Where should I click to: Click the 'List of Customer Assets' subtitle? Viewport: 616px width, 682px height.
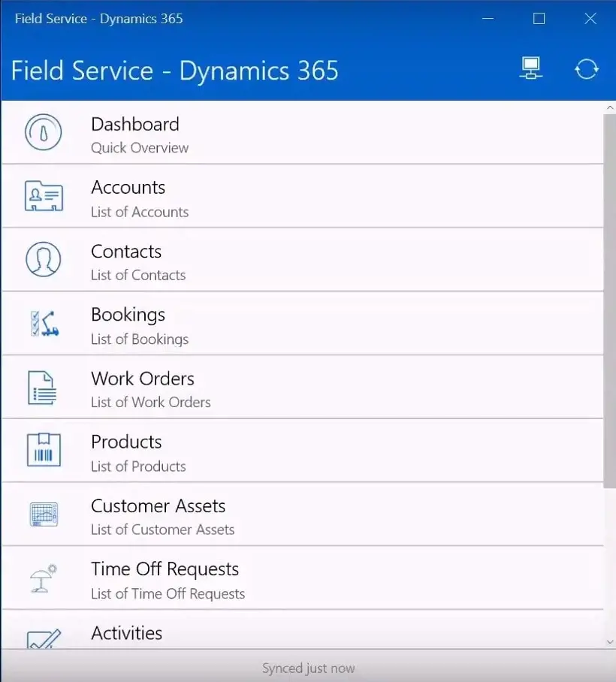coord(163,530)
